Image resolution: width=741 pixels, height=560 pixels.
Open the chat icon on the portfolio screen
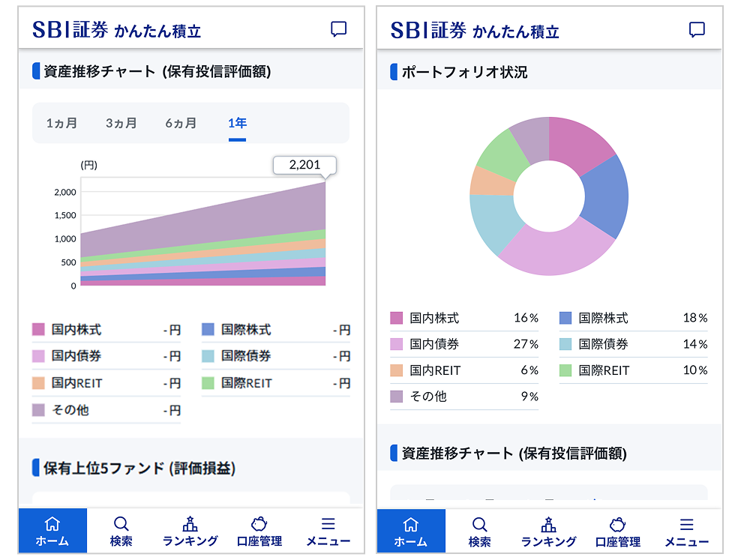(697, 30)
